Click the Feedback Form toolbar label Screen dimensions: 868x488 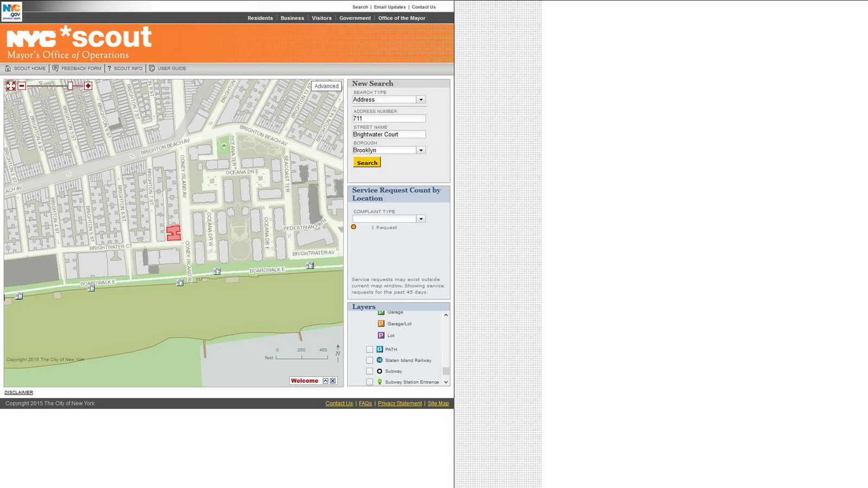pyautogui.click(x=81, y=68)
